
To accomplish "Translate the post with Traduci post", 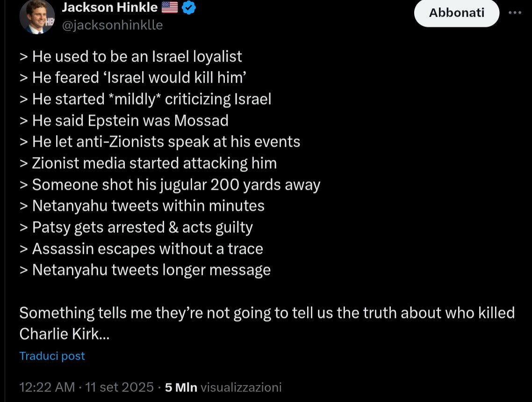I will 52,356.
